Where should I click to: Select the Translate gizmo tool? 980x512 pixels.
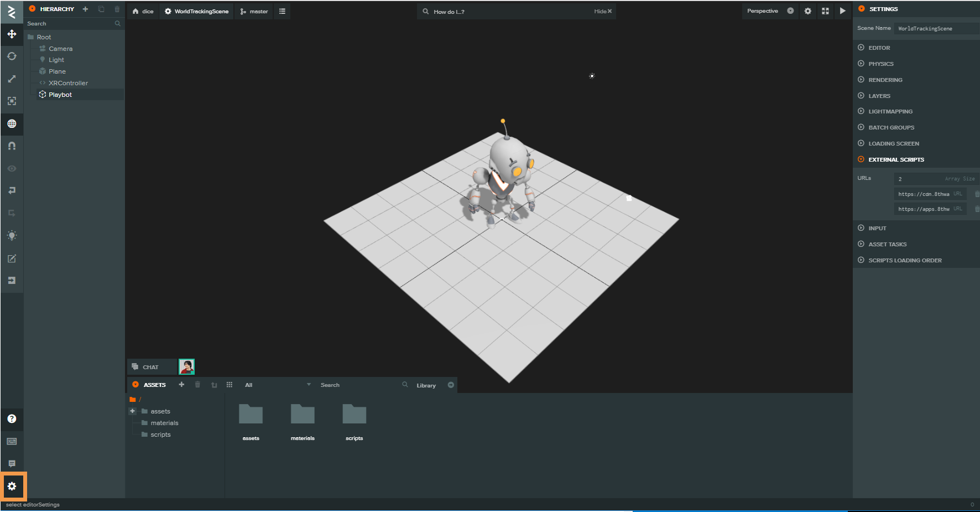point(12,34)
